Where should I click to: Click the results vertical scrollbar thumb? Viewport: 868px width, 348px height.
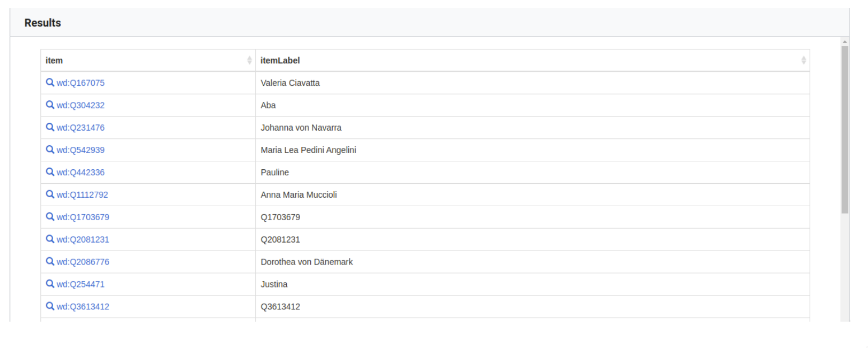tap(844, 129)
